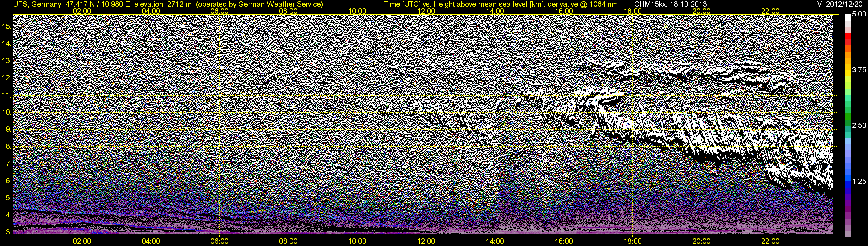
Task: Select the '8.' height axis label
Action: pos(8,146)
